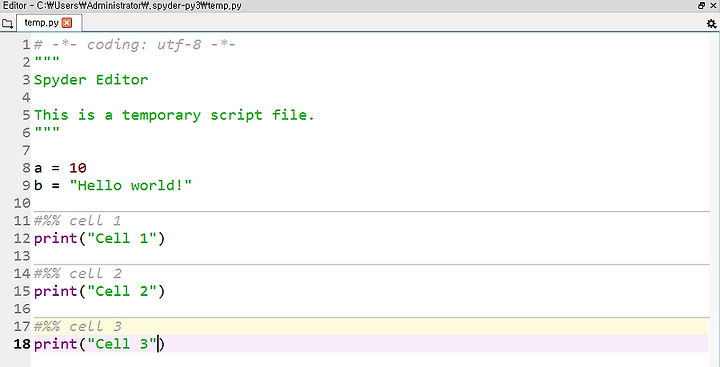
Task: Click 'This is a temporary script file.' text
Action: coord(174,115)
